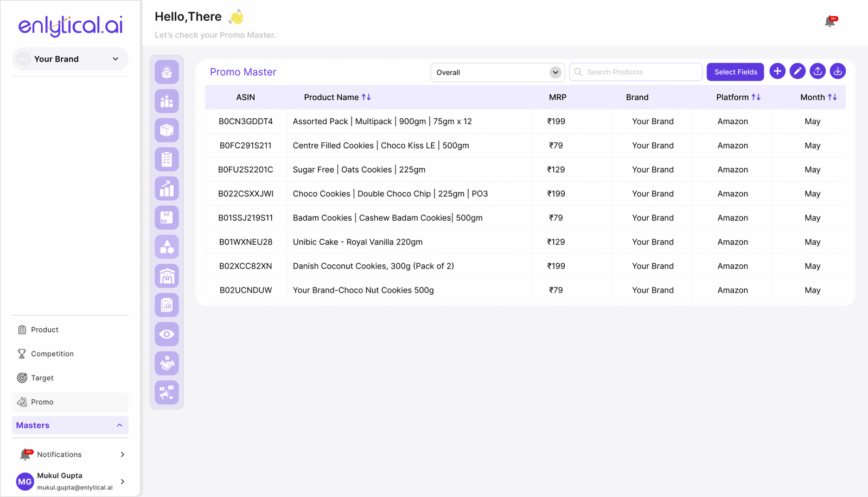Click the pencil edit icon
The image size is (868, 497).
[797, 72]
